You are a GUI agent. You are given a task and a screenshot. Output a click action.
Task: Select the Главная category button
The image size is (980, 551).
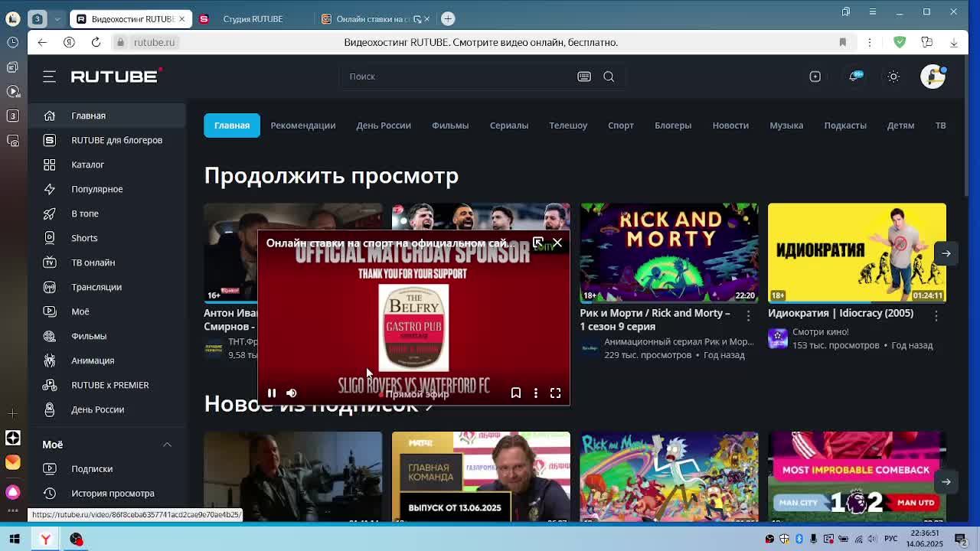pos(232,126)
